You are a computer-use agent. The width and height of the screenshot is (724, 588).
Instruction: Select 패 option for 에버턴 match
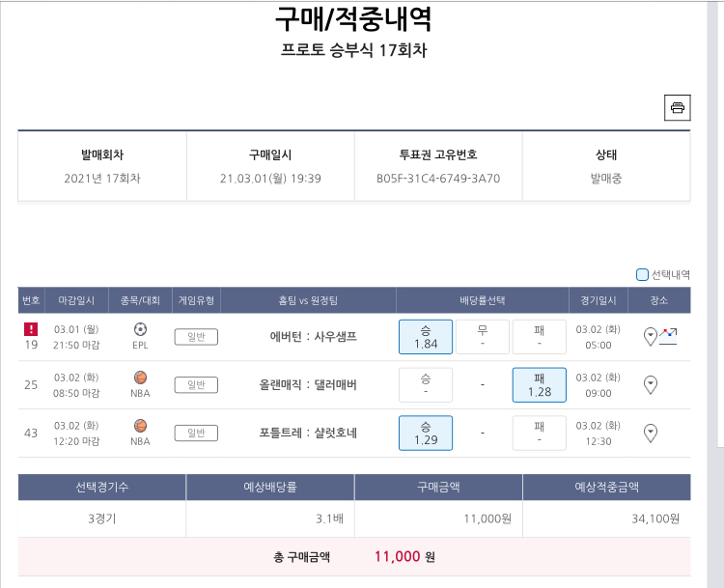[x=539, y=337]
